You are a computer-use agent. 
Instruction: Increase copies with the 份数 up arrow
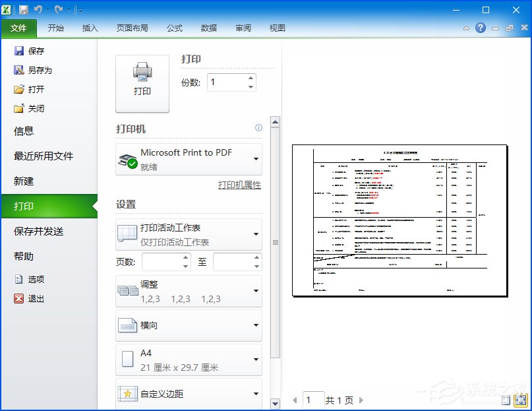click(250, 79)
